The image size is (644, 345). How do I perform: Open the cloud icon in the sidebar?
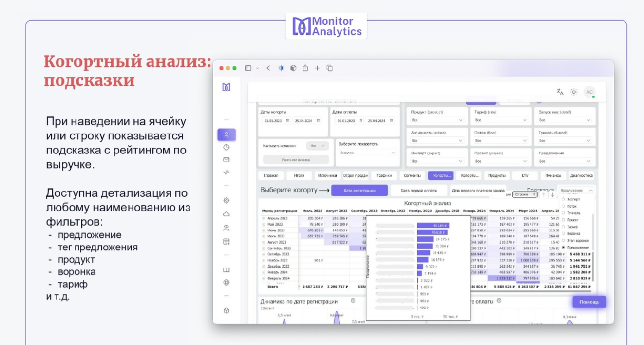[226, 214]
